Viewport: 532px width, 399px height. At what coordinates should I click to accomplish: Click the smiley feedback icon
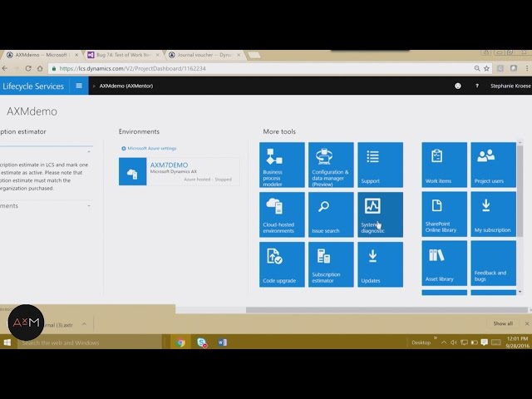[458, 86]
